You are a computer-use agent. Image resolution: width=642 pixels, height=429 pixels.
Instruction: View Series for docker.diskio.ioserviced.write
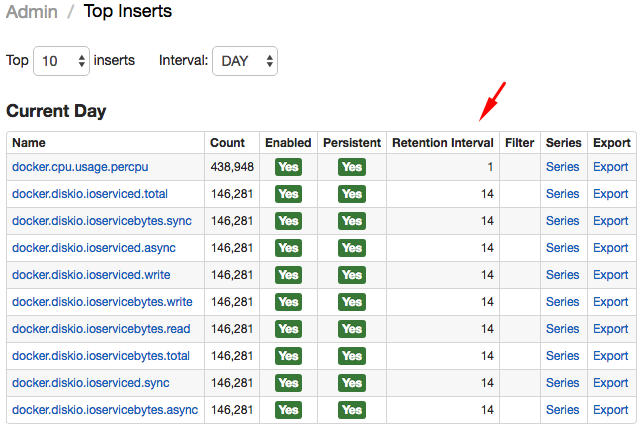click(563, 275)
